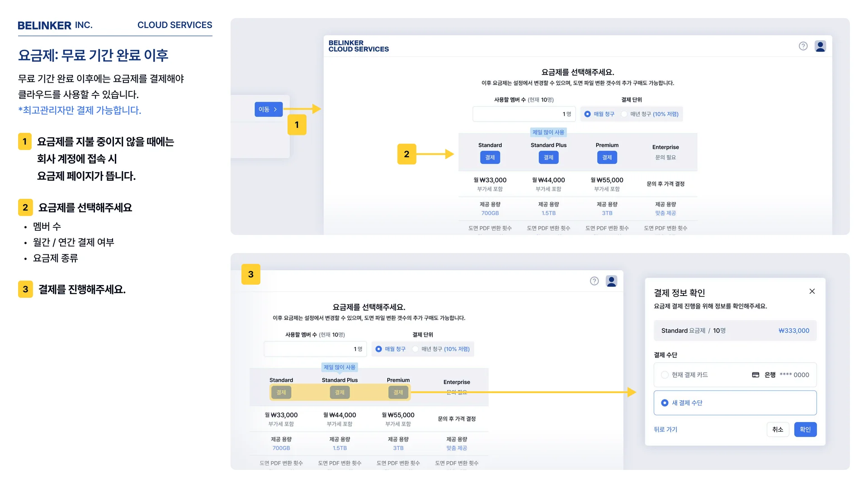
Task: Click the credit card icon beside 은행
Action: tap(755, 375)
